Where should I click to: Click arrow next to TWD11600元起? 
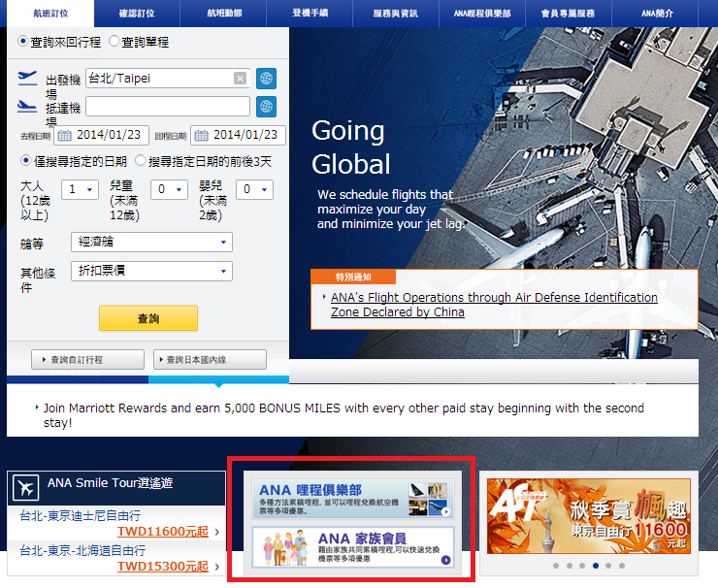(217, 532)
